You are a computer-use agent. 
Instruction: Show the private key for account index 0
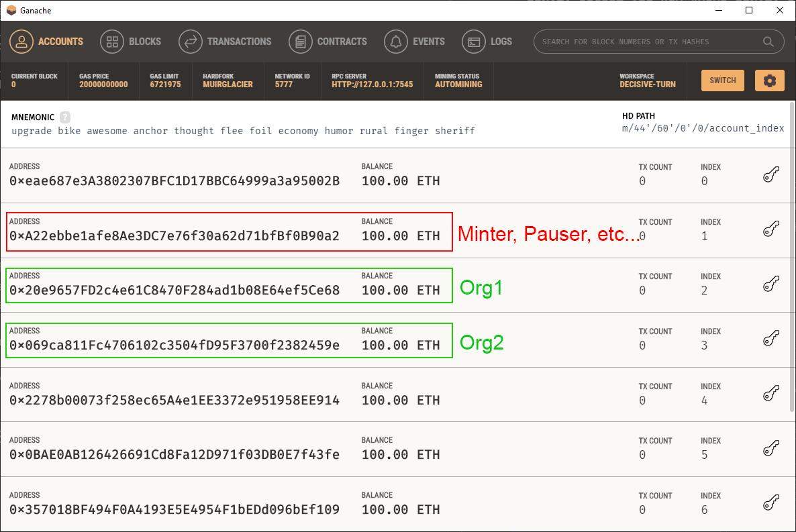pos(771,174)
